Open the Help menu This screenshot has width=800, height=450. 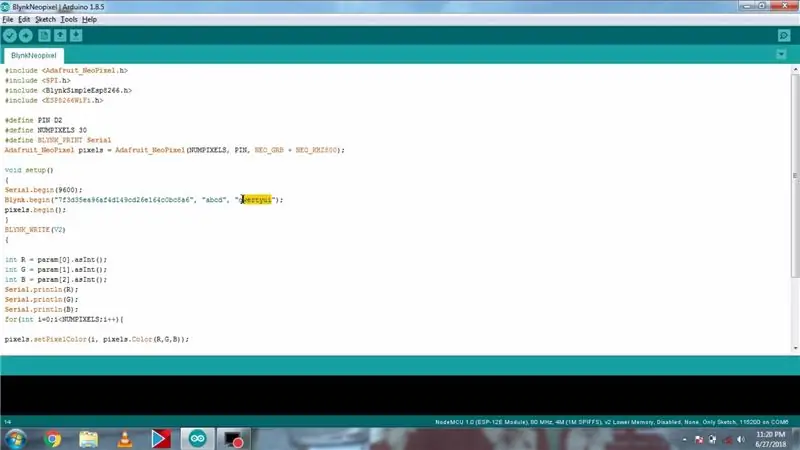pyautogui.click(x=89, y=19)
